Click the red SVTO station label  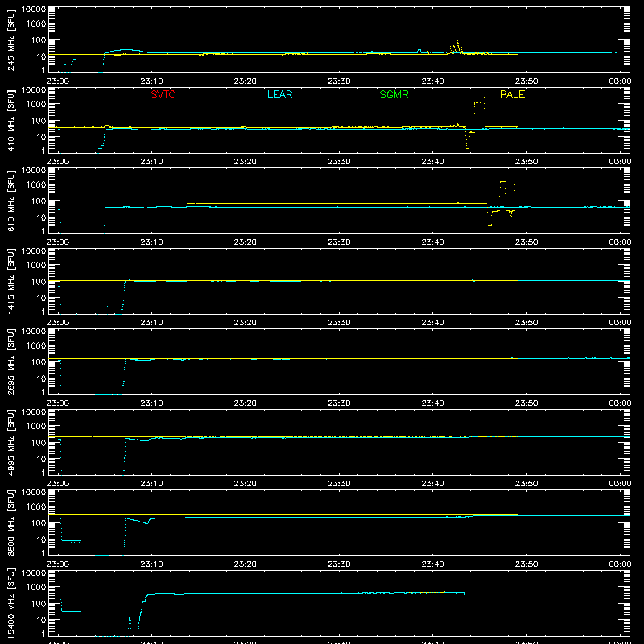163,94
